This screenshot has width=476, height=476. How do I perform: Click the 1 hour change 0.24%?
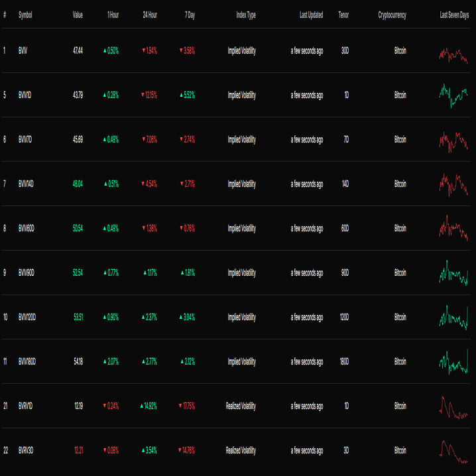[111, 406]
